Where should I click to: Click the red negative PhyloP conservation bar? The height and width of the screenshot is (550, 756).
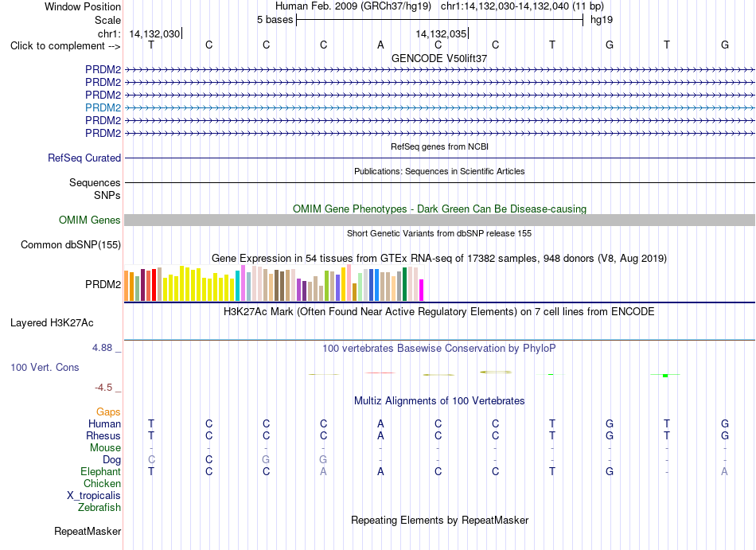click(380, 373)
